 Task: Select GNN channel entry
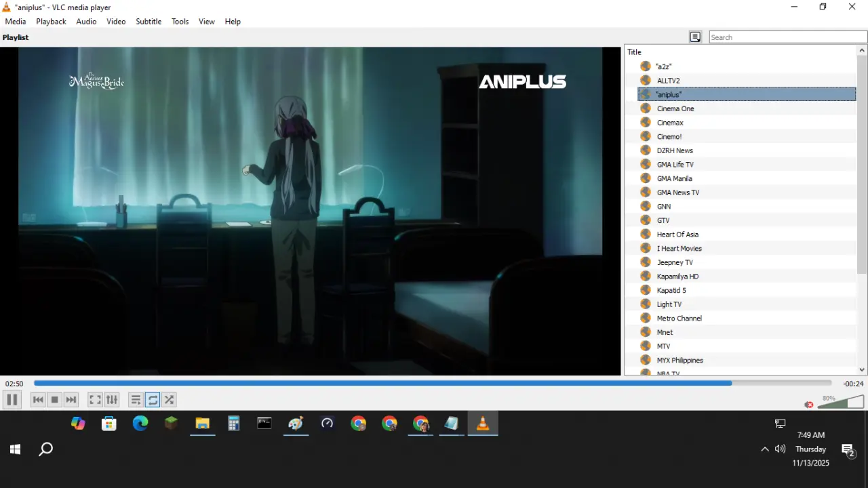point(747,206)
